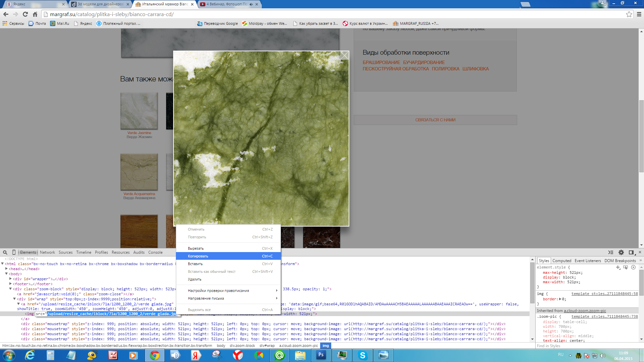Click the New Style Rule plus icon

click(618, 267)
